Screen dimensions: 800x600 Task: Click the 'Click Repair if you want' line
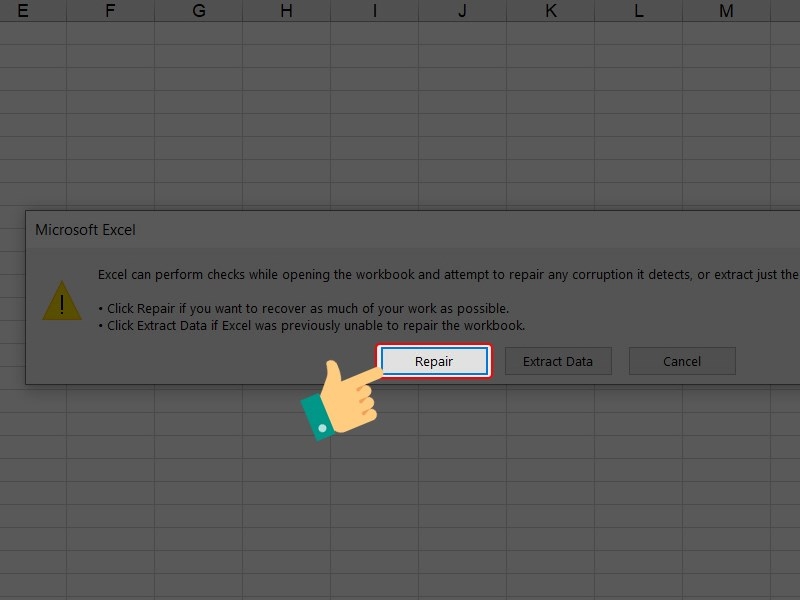tap(304, 309)
